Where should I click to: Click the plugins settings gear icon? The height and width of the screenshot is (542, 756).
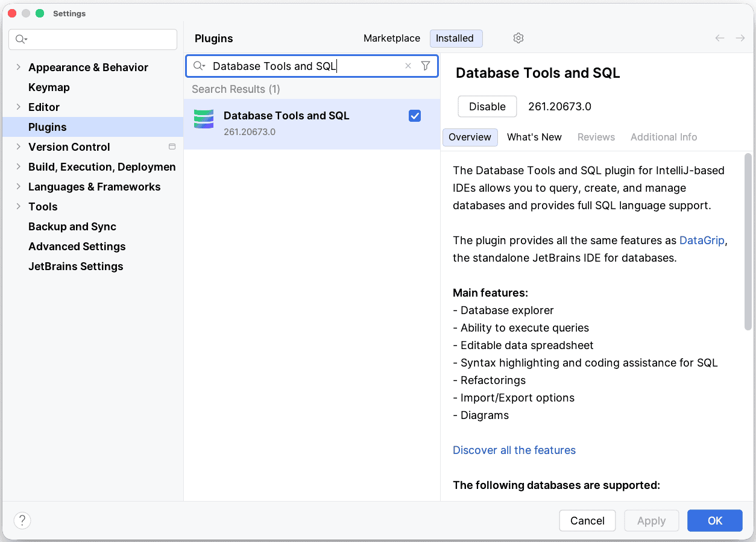[518, 38]
